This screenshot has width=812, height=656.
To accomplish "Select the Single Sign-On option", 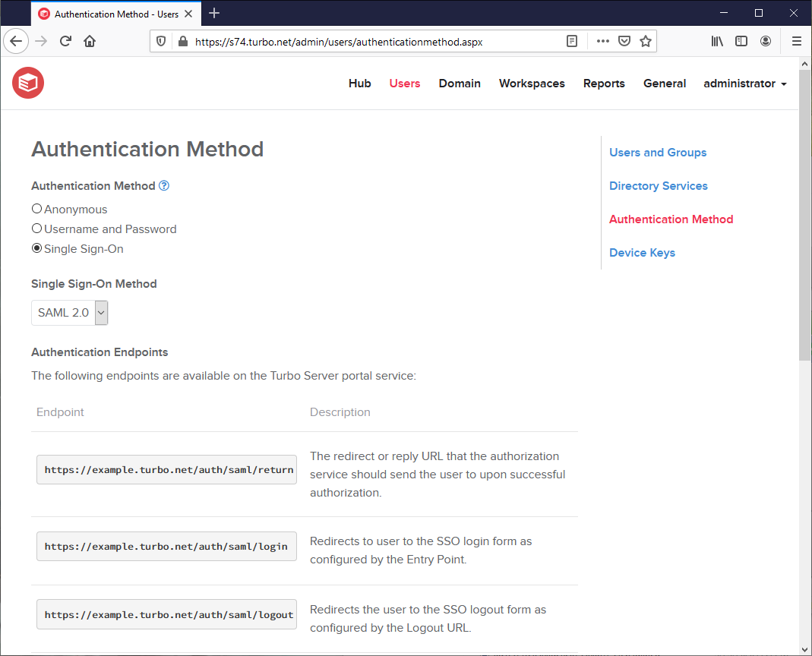I will click(36, 248).
